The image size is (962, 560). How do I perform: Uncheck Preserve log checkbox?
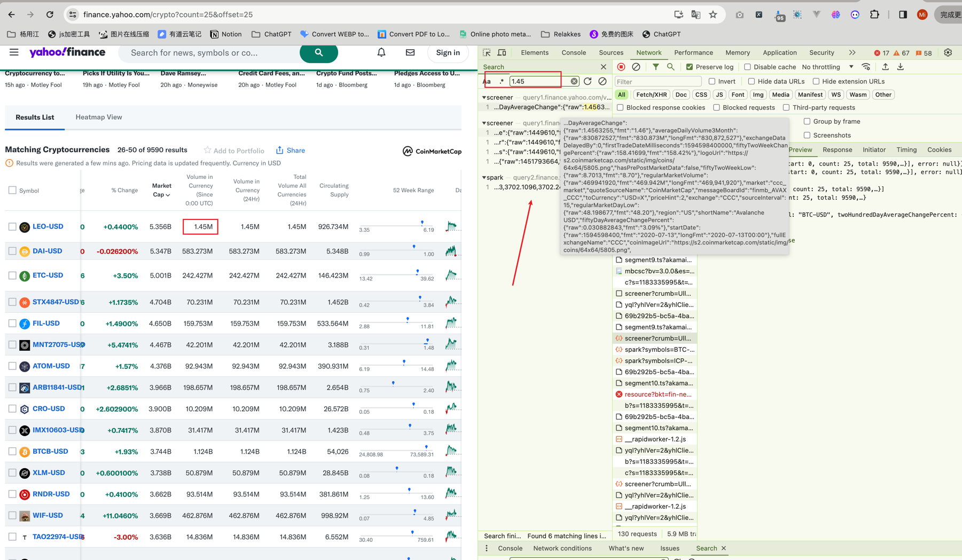pos(690,67)
